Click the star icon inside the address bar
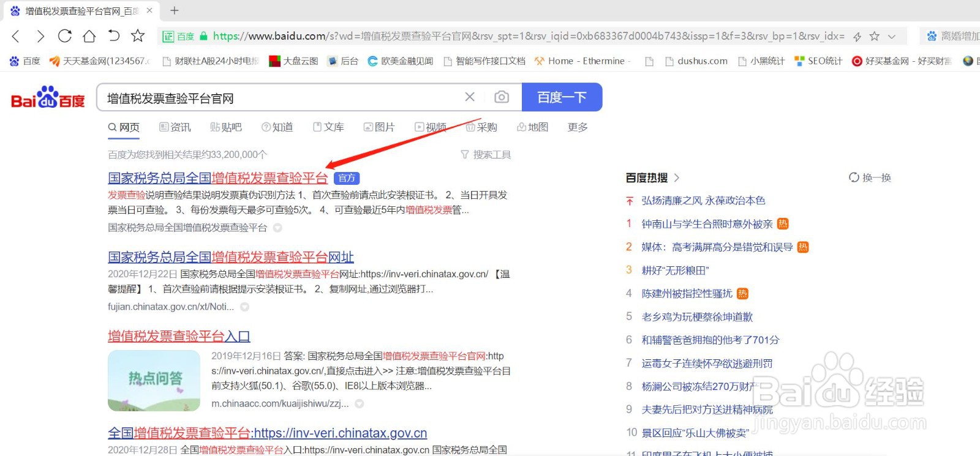The width and height of the screenshot is (980, 456). click(875, 36)
